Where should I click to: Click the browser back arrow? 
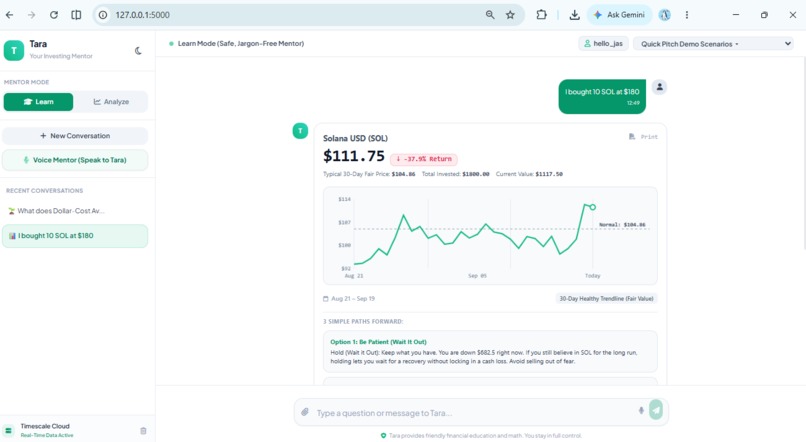click(9, 15)
